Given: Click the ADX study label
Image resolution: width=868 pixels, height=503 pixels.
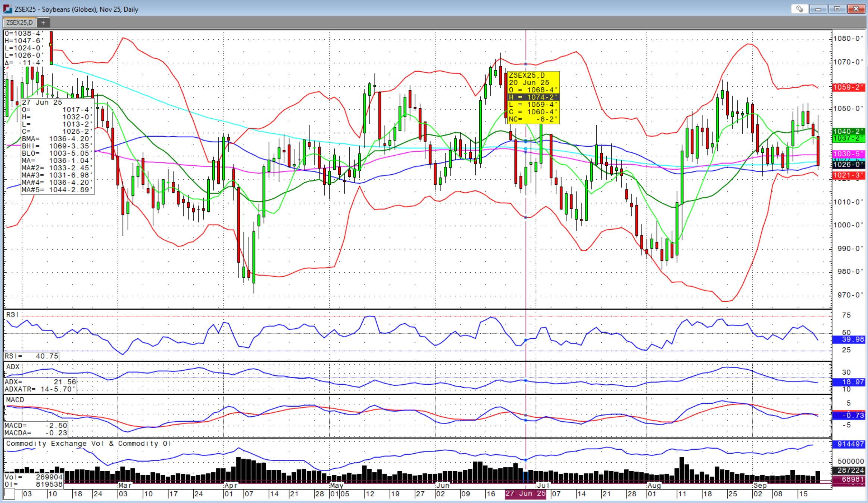Looking at the screenshot, I should coord(13,367).
